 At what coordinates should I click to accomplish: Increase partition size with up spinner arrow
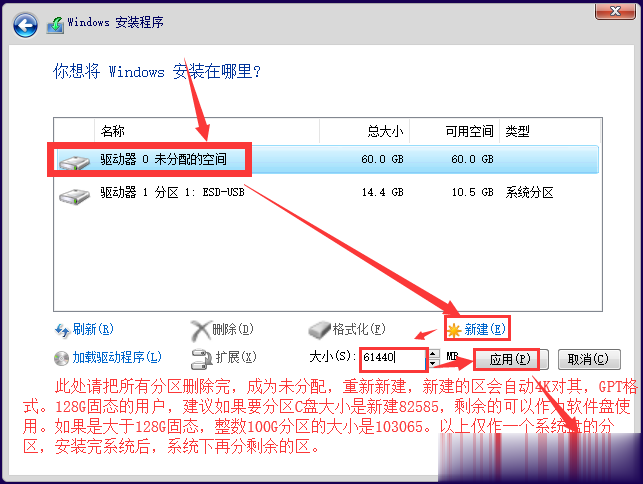tap(433, 354)
